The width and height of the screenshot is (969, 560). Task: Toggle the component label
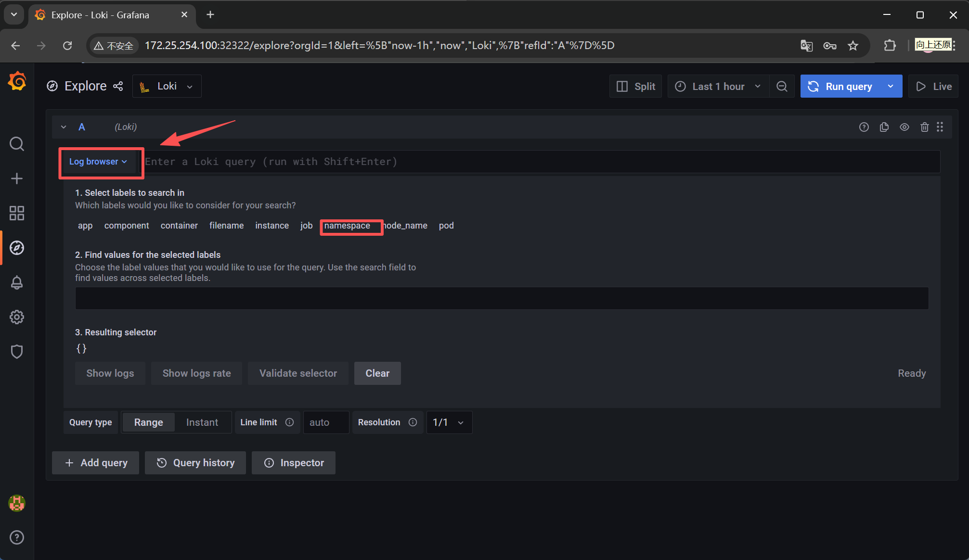point(127,226)
